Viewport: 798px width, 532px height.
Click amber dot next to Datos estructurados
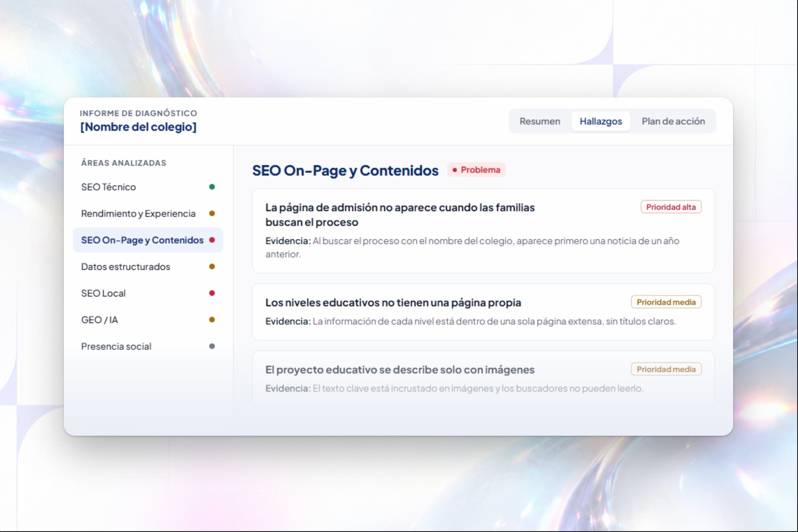click(212, 267)
